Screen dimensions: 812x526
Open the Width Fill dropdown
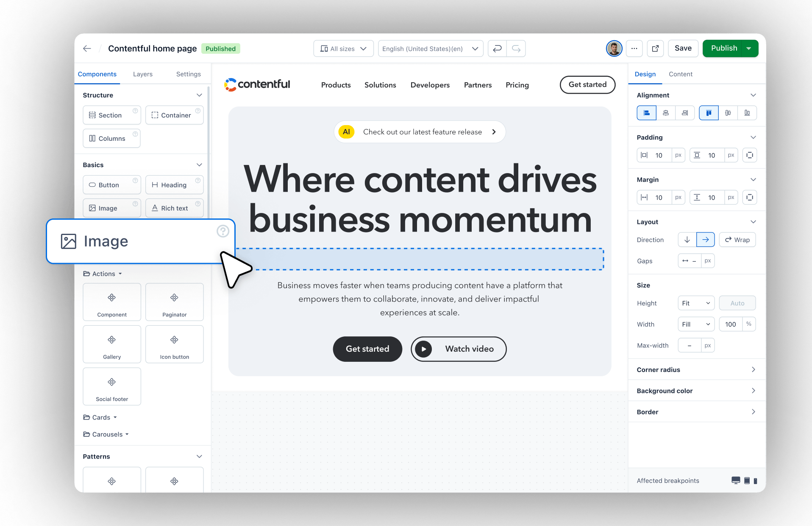[696, 324]
